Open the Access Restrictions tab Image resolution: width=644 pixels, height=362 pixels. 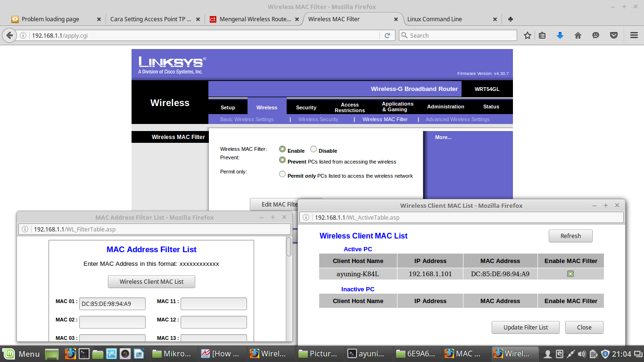point(350,107)
